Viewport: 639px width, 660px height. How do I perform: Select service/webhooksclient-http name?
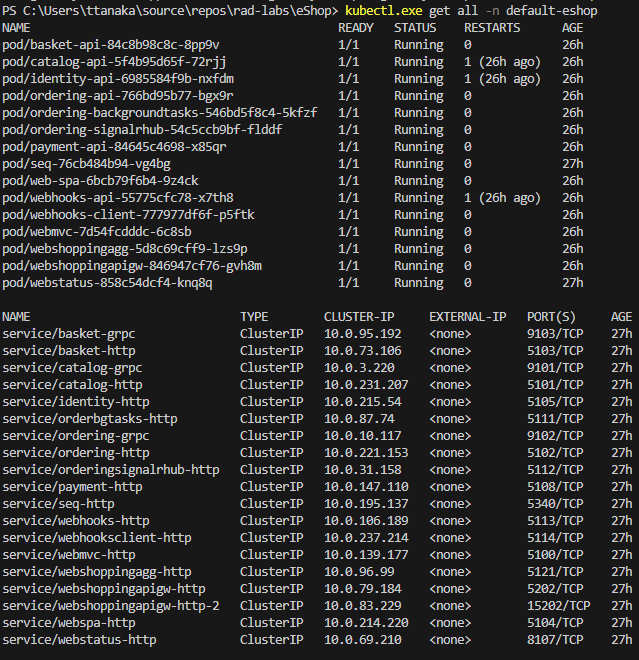(x=97, y=538)
